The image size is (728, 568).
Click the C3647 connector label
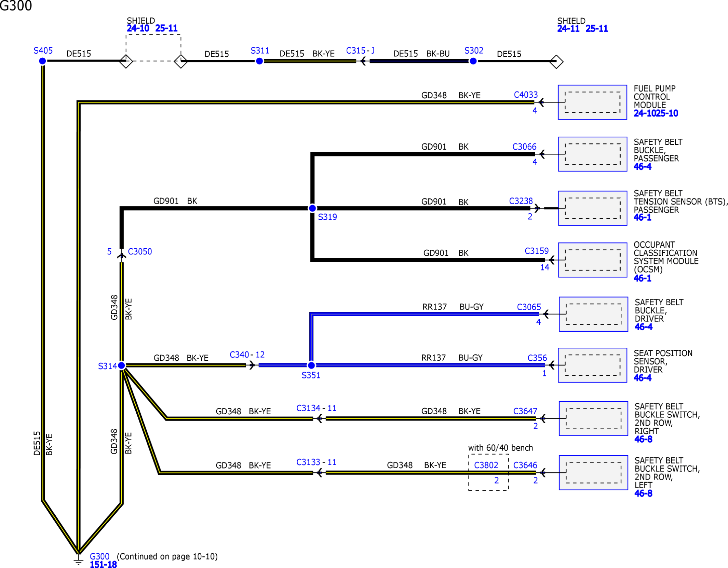tap(525, 411)
